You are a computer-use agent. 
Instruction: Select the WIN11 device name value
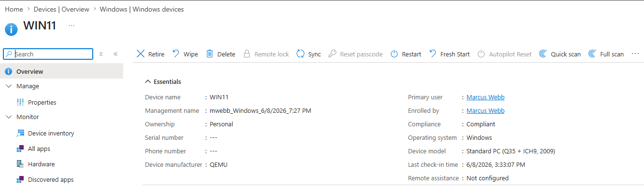tap(219, 97)
